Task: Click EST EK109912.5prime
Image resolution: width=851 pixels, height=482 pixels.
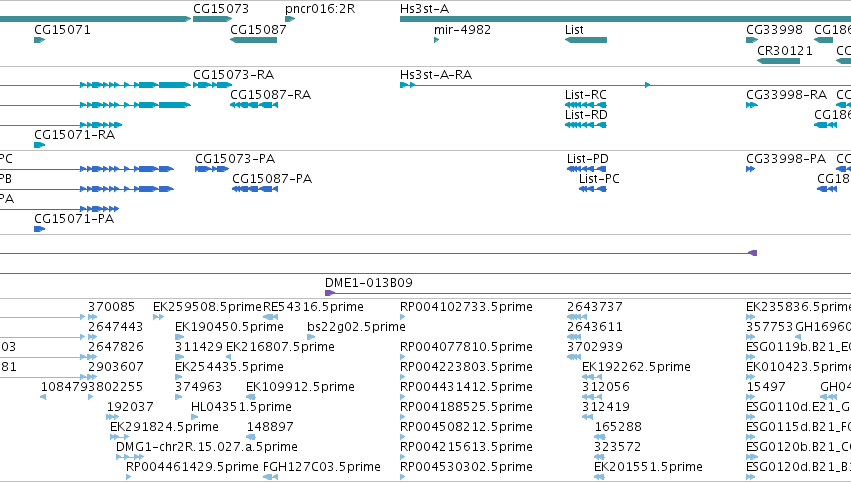Action: (300, 387)
